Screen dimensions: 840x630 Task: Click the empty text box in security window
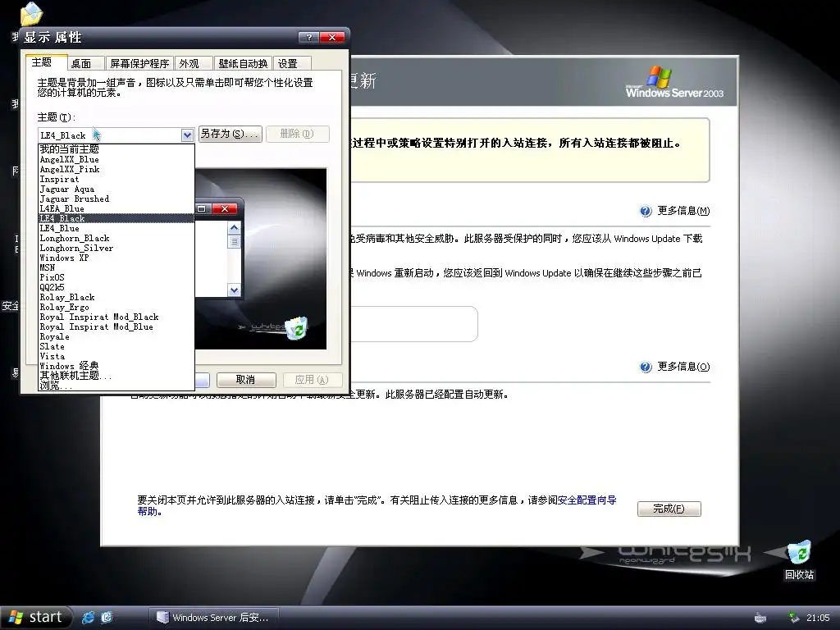tap(413, 323)
